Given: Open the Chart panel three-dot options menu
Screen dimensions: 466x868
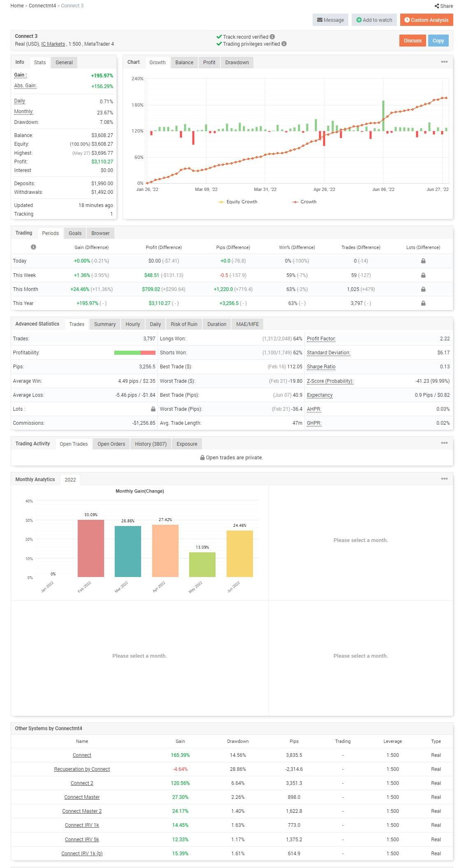Looking at the screenshot, I should (444, 62).
